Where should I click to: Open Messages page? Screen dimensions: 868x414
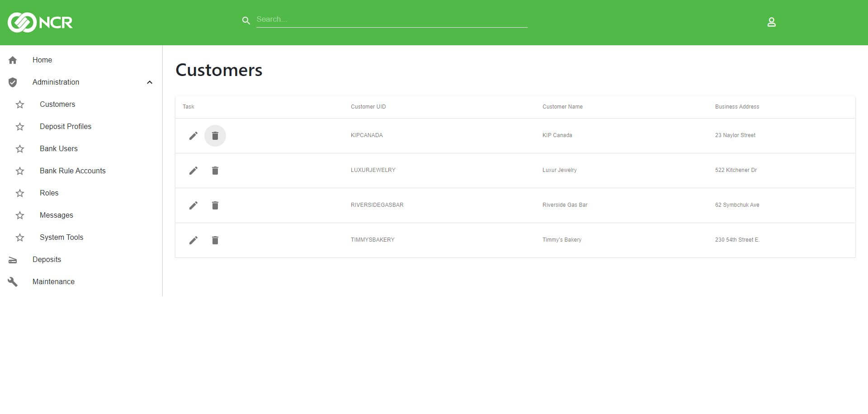point(57,215)
